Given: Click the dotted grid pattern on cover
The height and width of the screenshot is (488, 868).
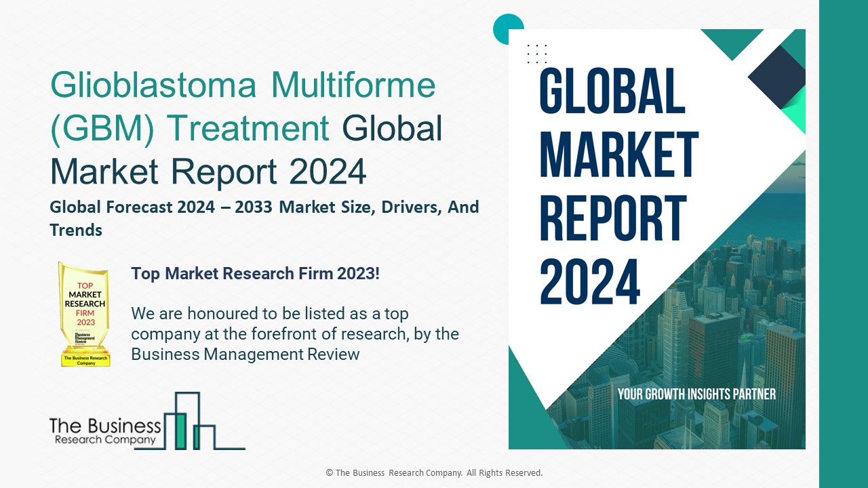Looking at the screenshot, I should pyautogui.click(x=536, y=54).
